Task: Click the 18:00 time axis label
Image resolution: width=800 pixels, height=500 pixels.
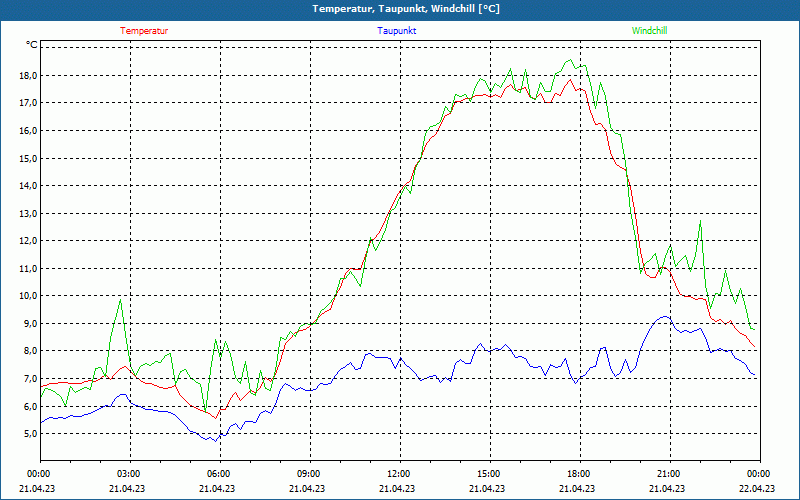Action: point(579,474)
